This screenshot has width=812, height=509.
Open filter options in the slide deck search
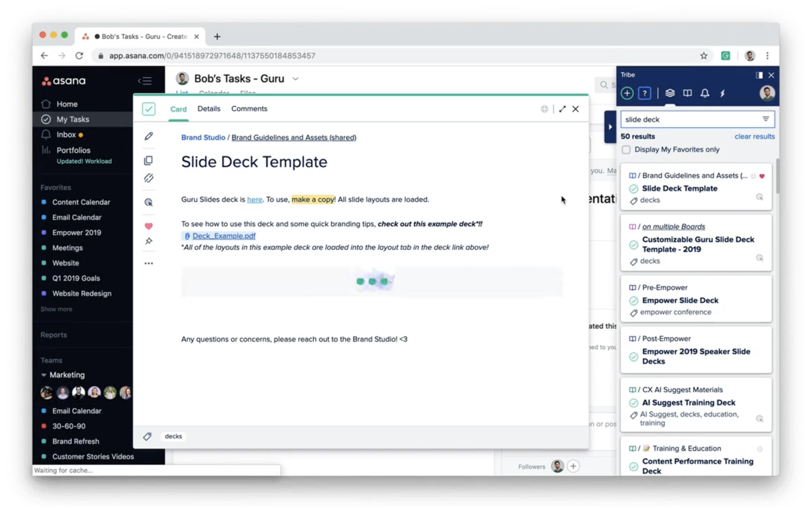765,119
